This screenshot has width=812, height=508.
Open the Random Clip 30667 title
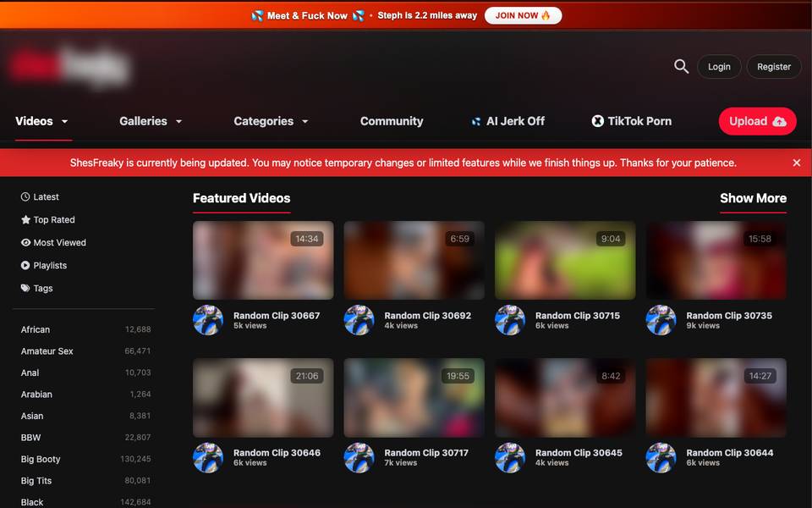coord(277,315)
